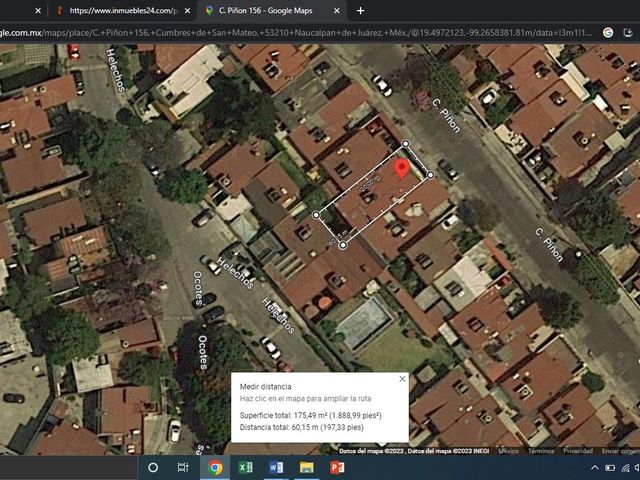Switch to the inmuebles24.com tab
This screenshot has width=640, height=480.
[x=122, y=11]
